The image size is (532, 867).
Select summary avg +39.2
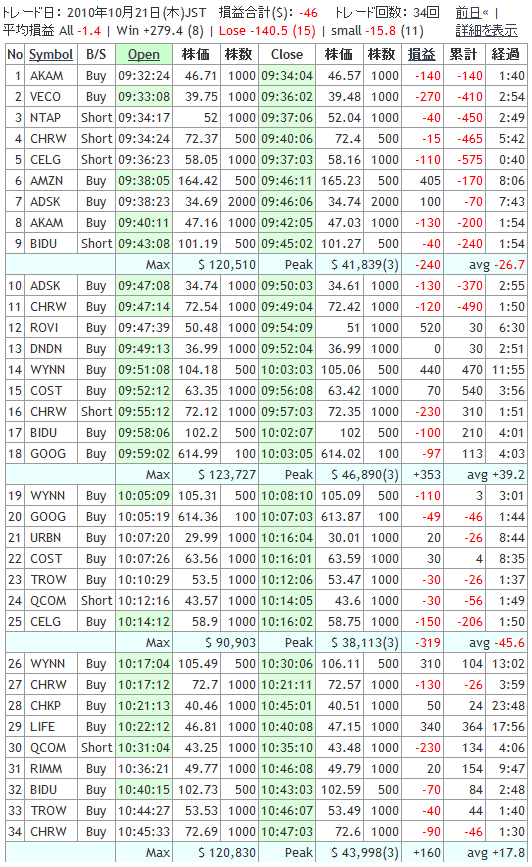click(496, 475)
